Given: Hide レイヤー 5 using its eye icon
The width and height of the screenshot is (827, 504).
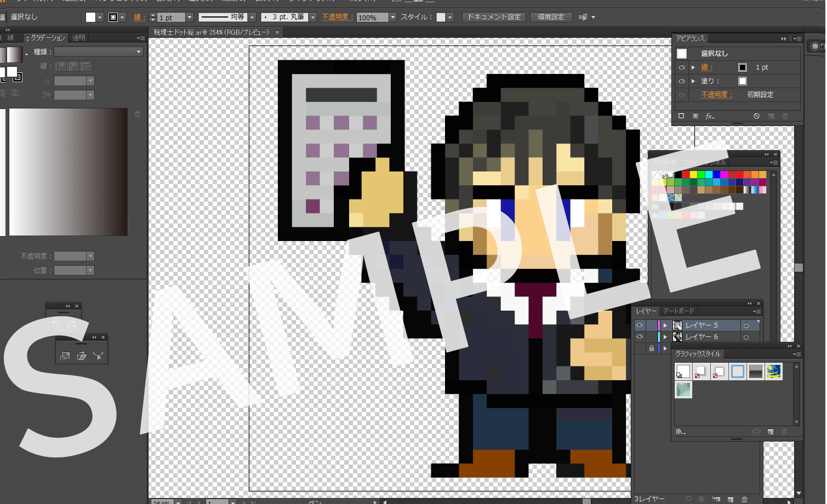Looking at the screenshot, I should (x=640, y=325).
